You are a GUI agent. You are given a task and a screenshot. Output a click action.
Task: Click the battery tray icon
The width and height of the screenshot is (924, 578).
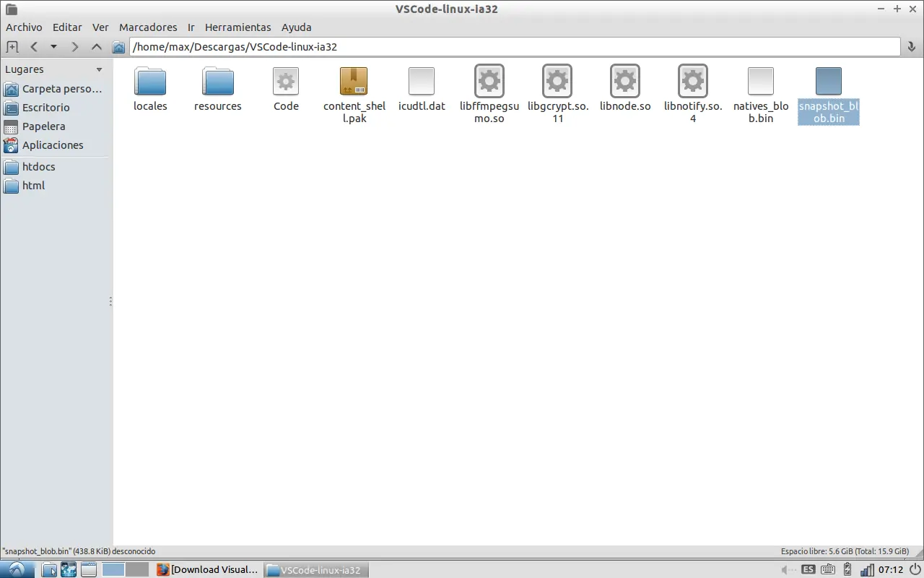point(847,569)
